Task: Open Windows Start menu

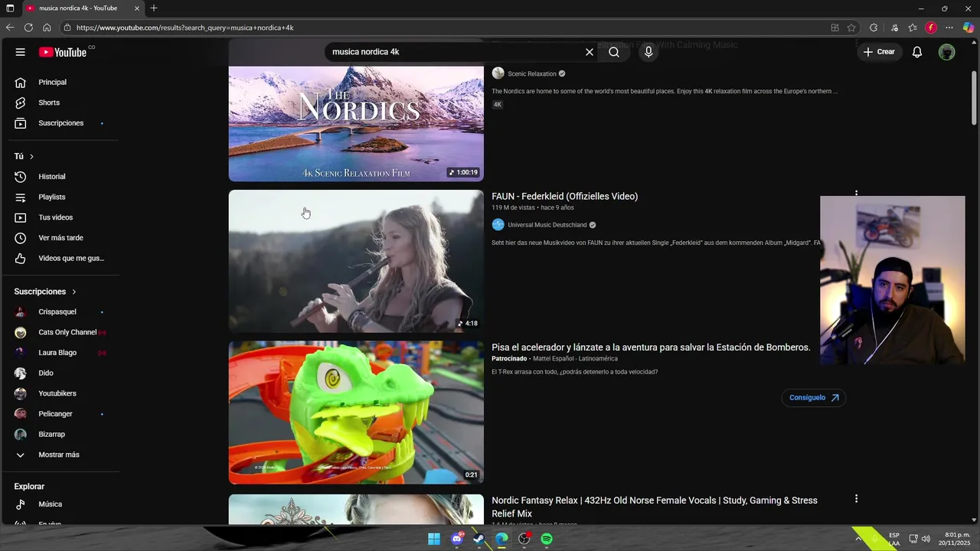Action: point(434,539)
